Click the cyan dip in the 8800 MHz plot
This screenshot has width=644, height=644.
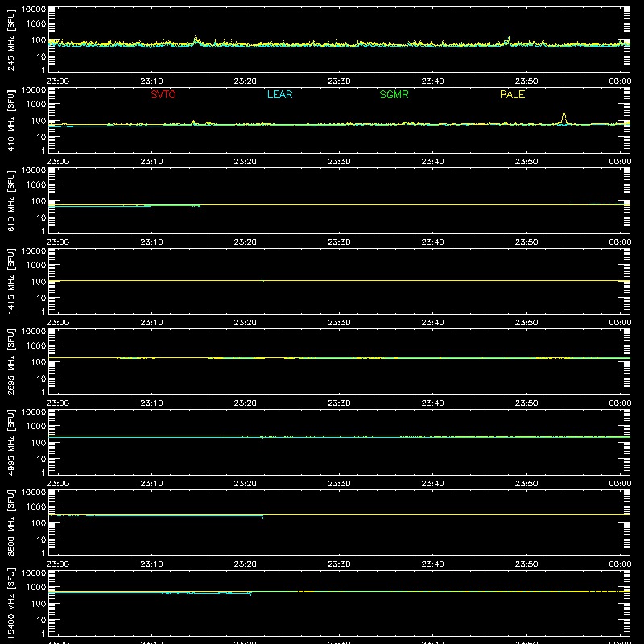263,517
